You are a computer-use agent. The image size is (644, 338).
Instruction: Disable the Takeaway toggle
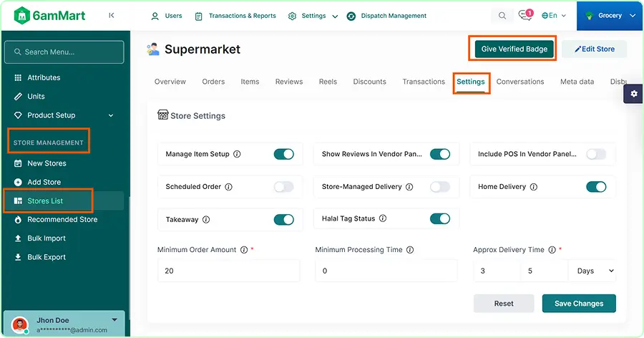[284, 220]
